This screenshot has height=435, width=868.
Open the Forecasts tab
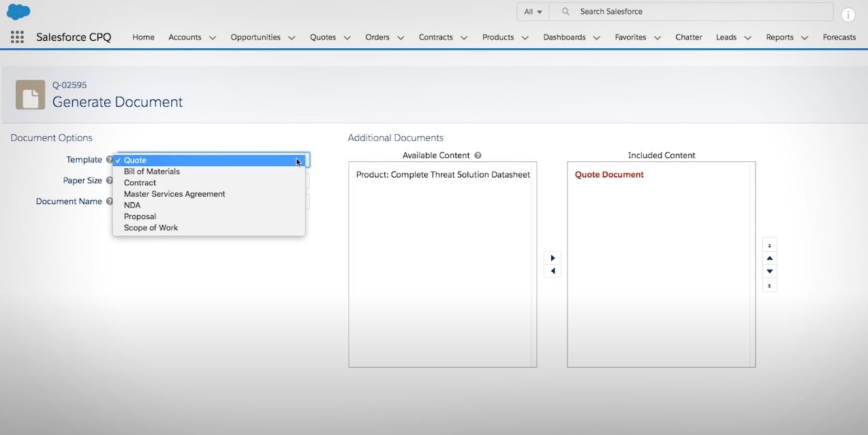[839, 37]
